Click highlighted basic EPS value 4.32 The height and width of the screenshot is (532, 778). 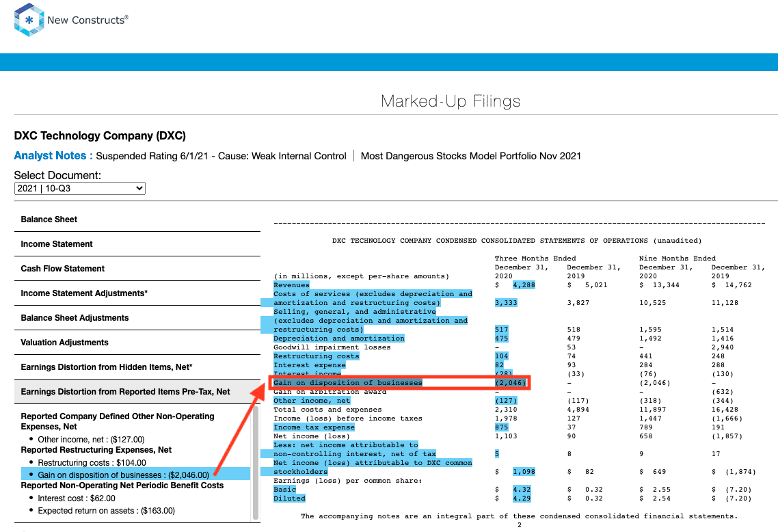point(522,490)
